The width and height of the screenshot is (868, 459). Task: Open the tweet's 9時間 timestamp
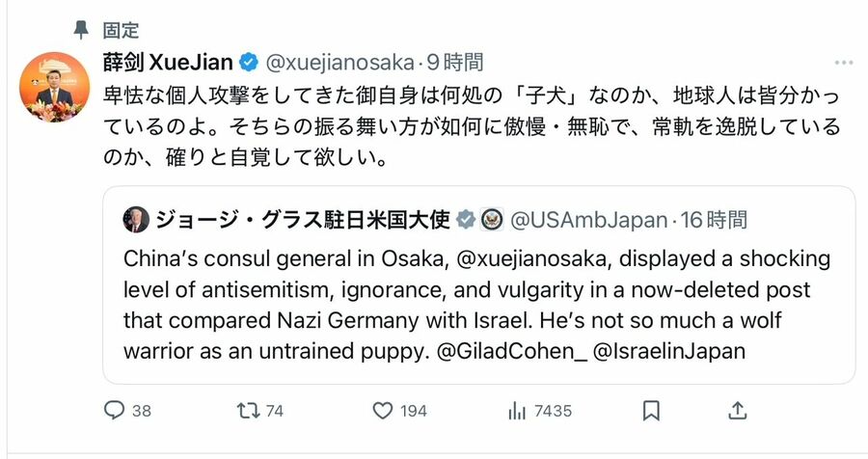454,63
